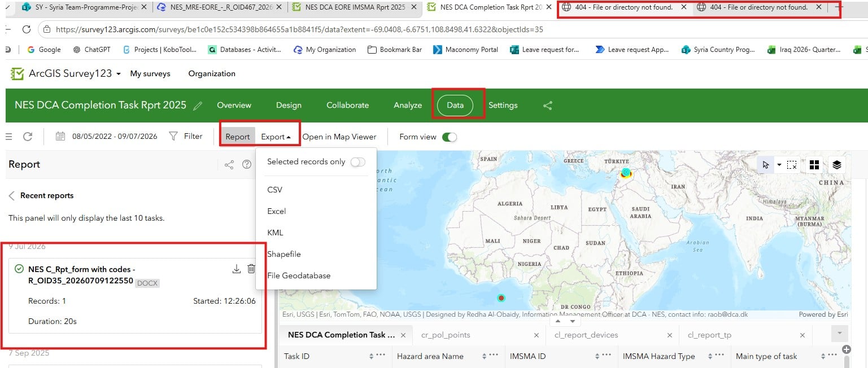Screen dimensions: 868x368
Task: Go to Organization page
Action: coord(212,73)
